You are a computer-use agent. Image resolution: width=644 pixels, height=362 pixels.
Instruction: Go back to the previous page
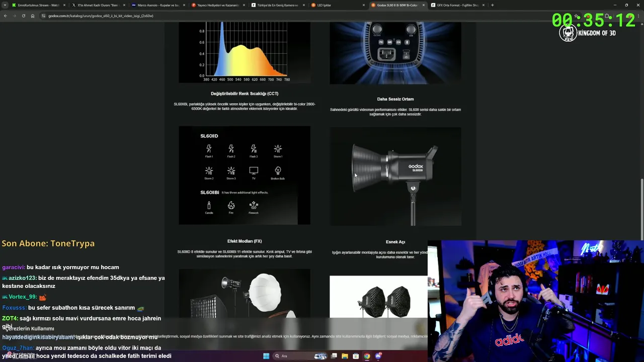click(6, 16)
